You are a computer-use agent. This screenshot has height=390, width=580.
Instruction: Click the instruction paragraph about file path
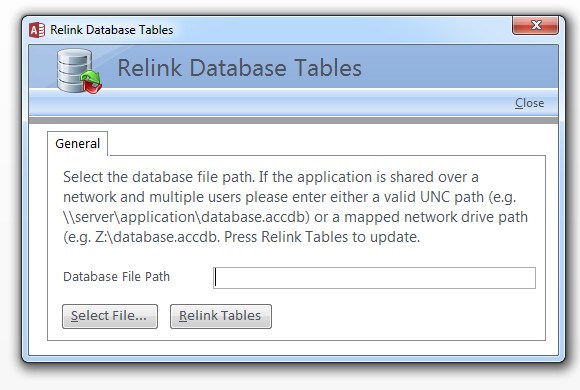click(x=295, y=207)
